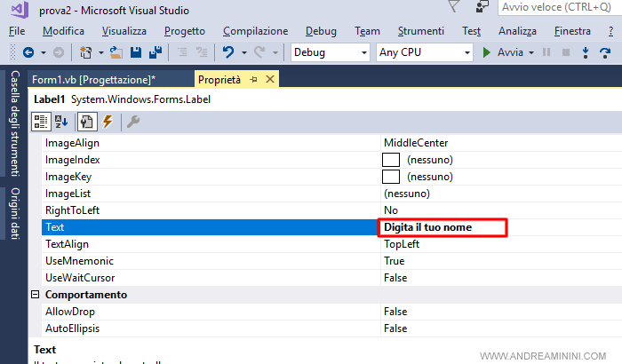The width and height of the screenshot is (622, 364).
Task: Click the Undo toolbar icon
Action: (x=228, y=52)
